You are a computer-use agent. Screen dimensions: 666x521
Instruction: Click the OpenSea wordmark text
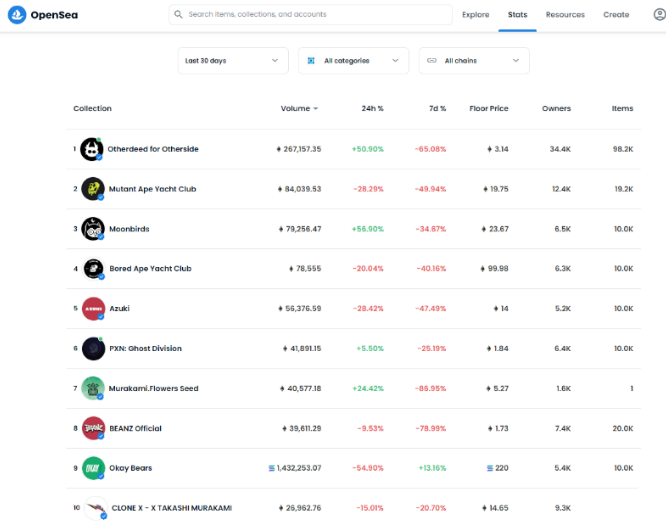pyautogui.click(x=54, y=15)
